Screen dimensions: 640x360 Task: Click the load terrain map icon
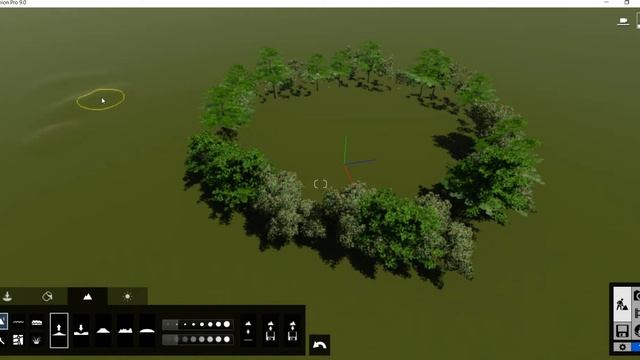click(x=270, y=331)
